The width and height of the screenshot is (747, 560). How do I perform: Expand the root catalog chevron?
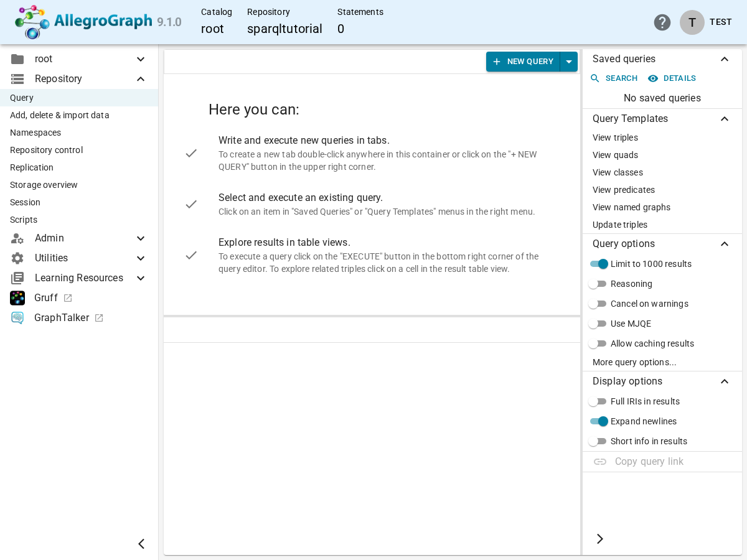click(x=141, y=59)
